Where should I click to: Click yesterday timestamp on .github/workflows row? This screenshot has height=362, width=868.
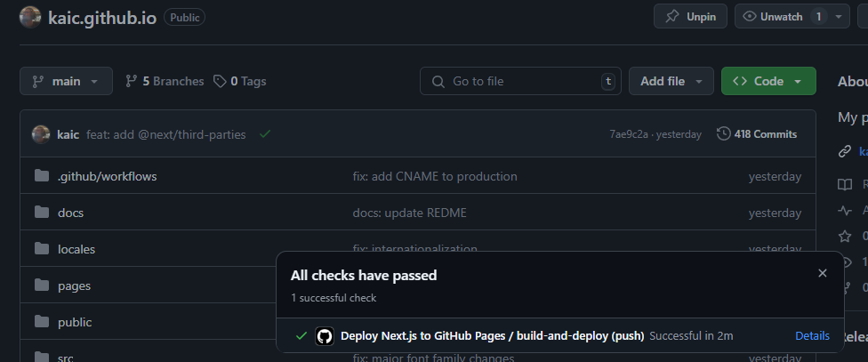click(x=775, y=177)
